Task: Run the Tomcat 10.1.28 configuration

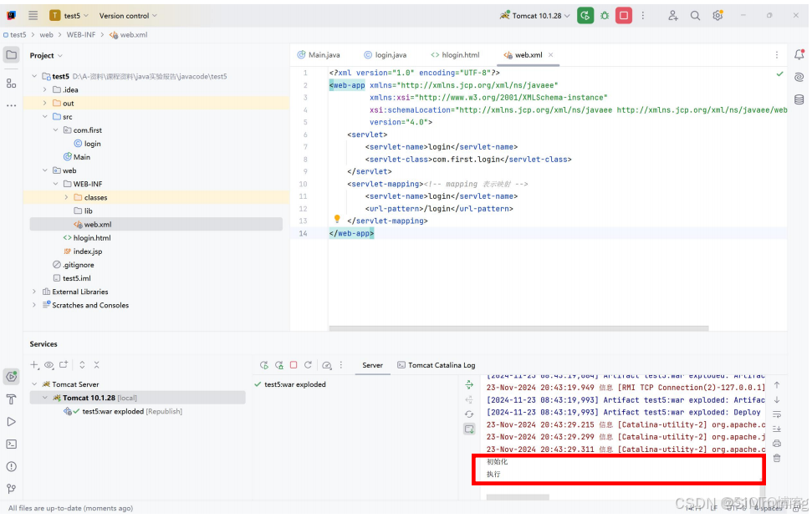Action: click(585, 15)
